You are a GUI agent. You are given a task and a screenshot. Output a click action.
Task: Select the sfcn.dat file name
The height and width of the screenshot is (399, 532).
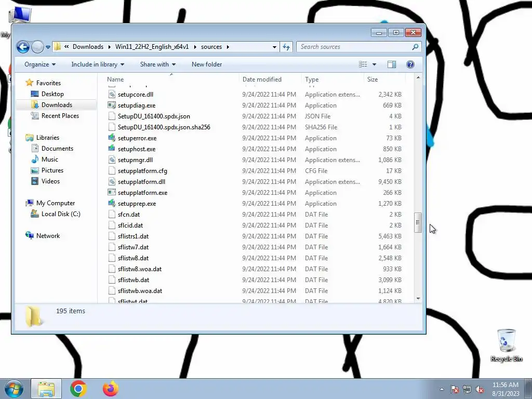129,215
